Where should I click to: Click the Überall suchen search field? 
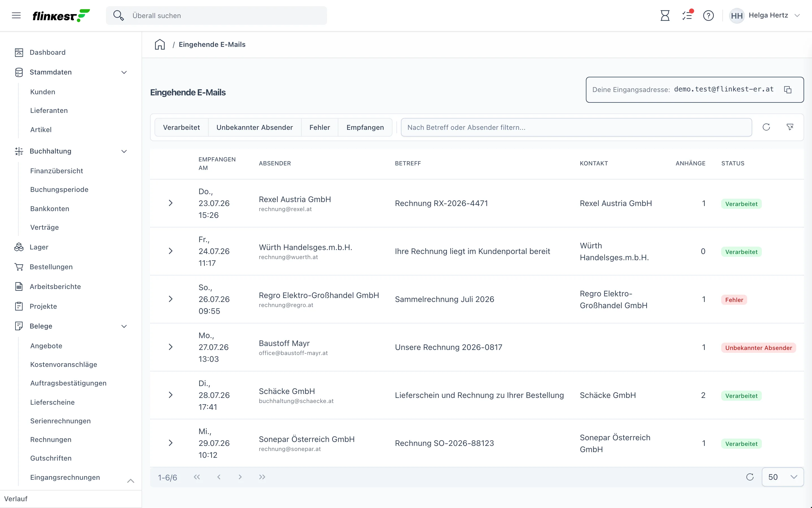click(x=217, y=16)
